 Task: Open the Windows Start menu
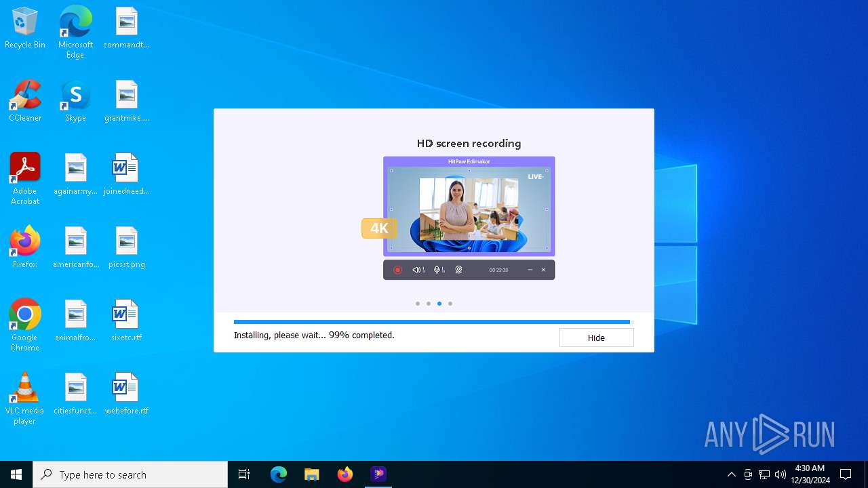16,474
